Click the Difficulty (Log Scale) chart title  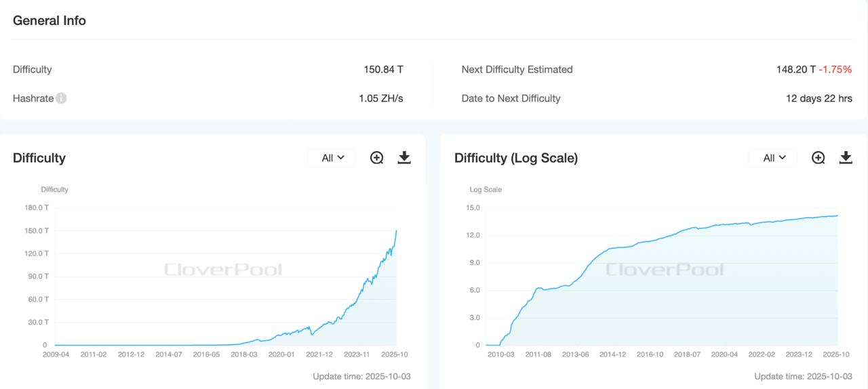coord(515,158)
